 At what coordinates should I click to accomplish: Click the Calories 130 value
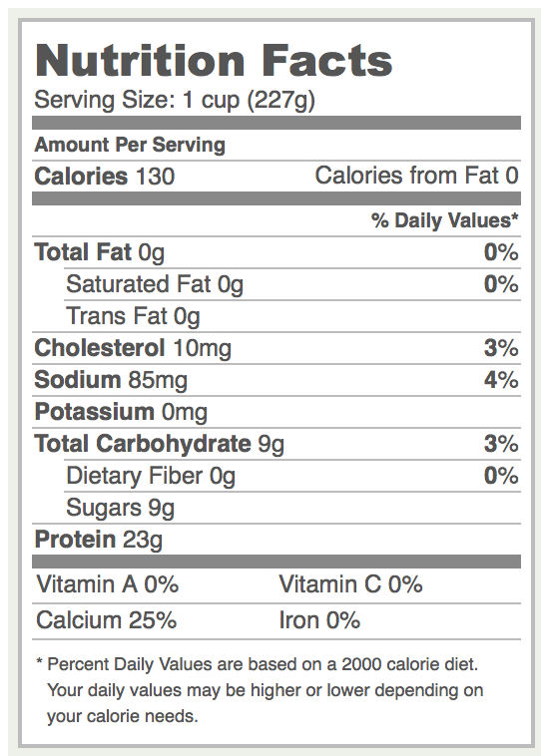coord(105,176)
